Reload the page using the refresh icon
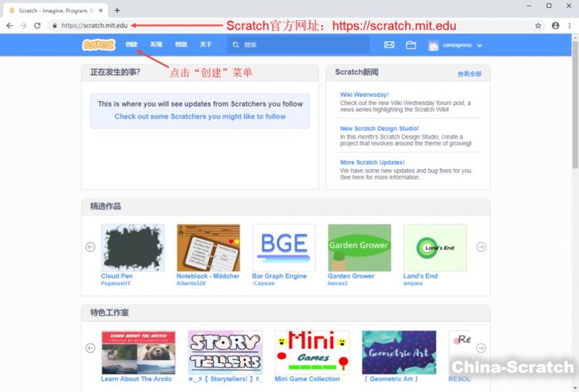Screen dimensions: 579x392 [x=37, y=25]
